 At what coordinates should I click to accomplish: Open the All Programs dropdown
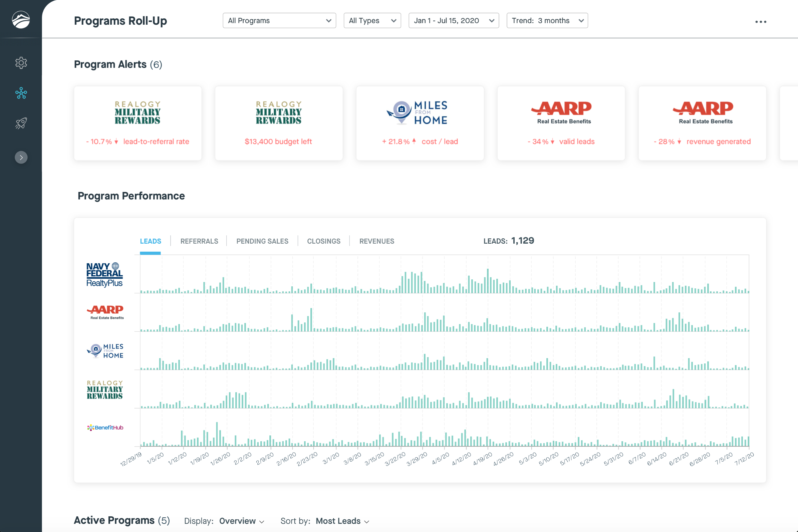(x=279, y=21)
